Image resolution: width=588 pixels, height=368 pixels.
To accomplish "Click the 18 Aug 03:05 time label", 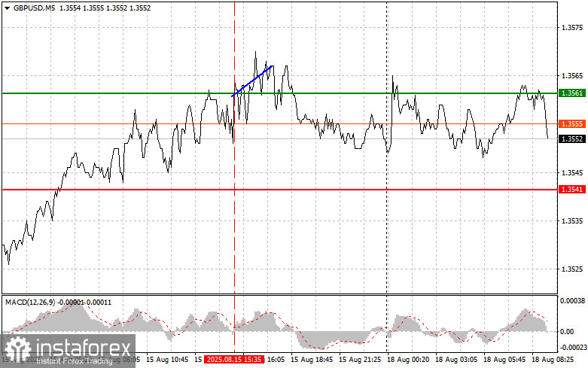I will [x=456, y=360].
